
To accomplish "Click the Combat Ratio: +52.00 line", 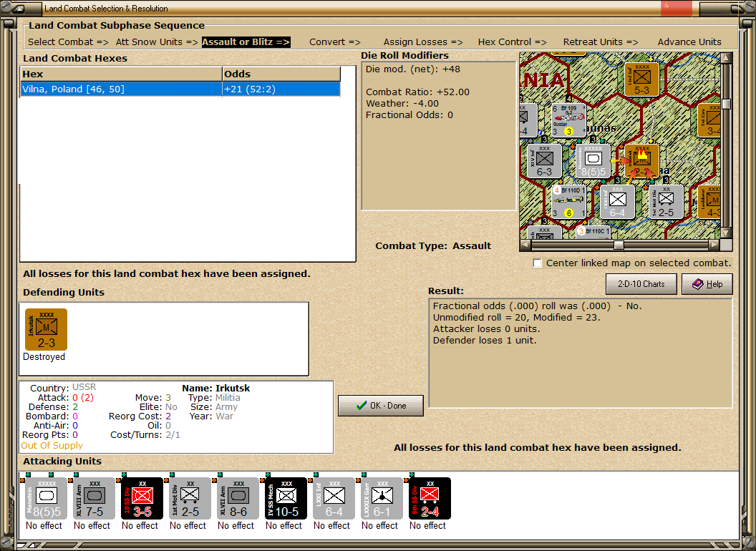I will 417,92.
